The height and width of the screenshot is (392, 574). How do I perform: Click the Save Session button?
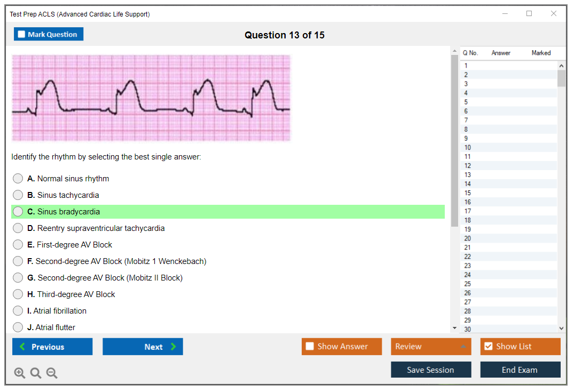(431, 370)
